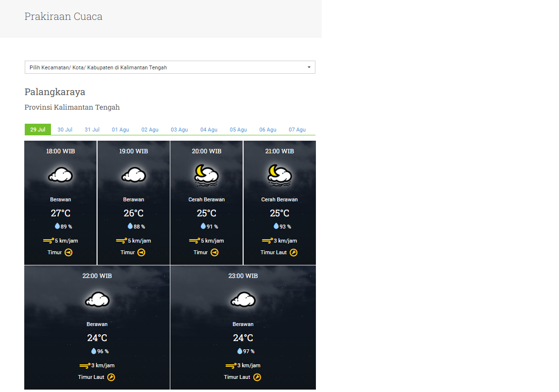Click Timur Laut compass icon at 21:00
559x392 pixels.
(x=294, y=252)
